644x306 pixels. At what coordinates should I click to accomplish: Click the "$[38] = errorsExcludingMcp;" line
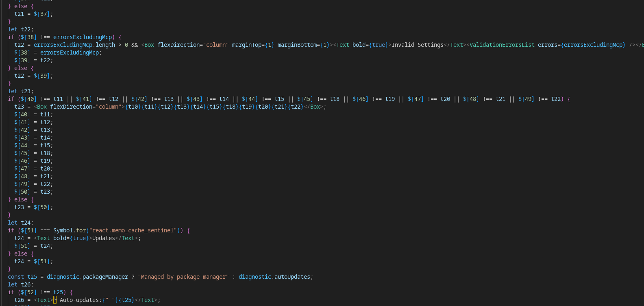point(58,52)
